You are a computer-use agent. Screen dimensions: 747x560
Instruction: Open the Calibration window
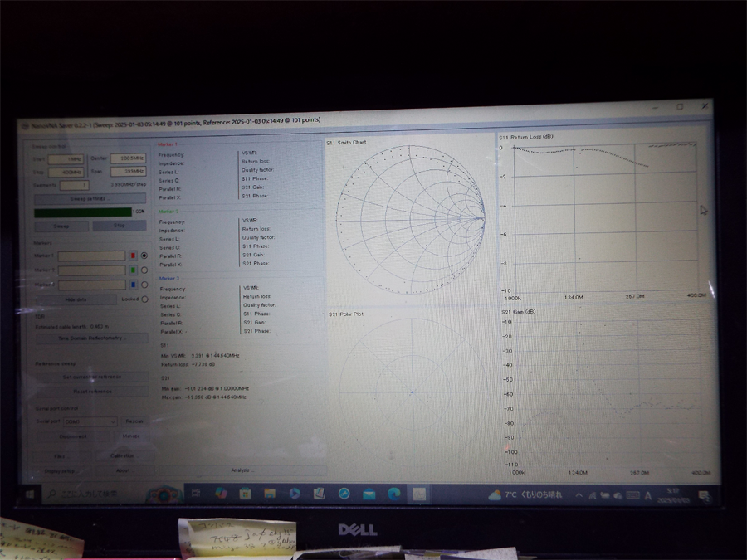pyautogui.click(x=122, y=455)
